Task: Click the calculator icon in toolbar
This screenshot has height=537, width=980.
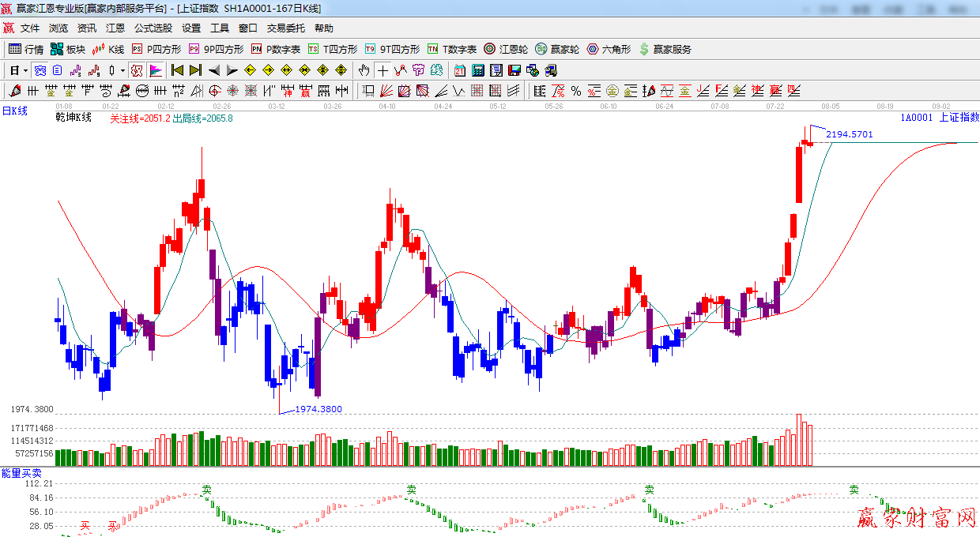Action: pos(477,70)
